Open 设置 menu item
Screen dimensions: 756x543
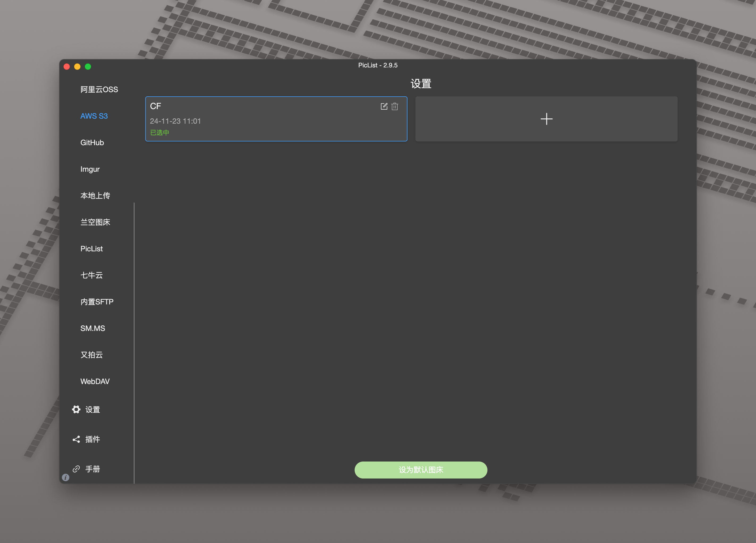(93, 410)
